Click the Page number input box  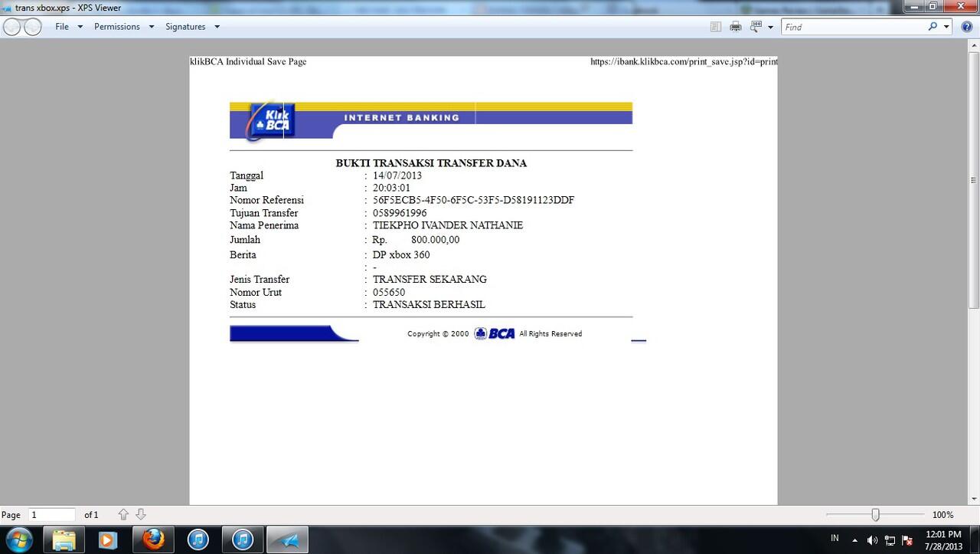[52, 515]
